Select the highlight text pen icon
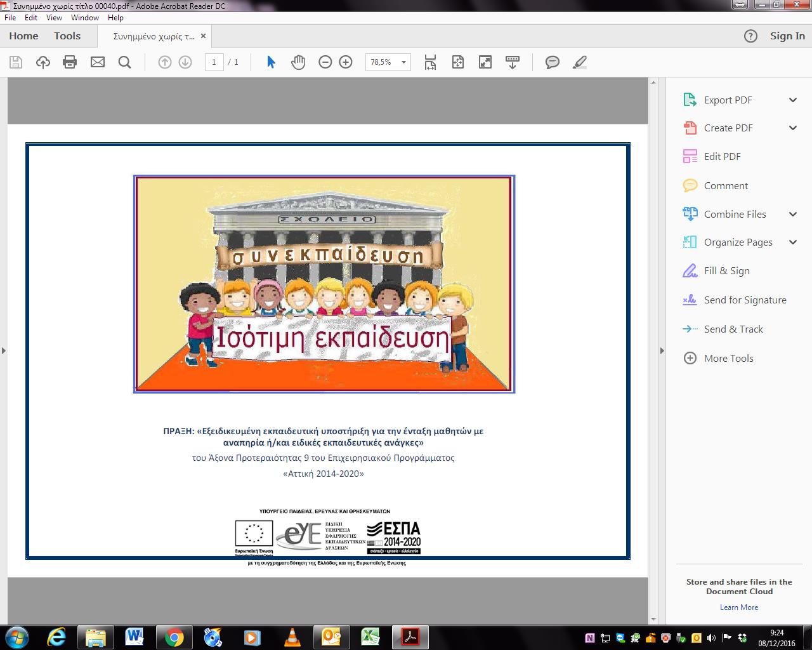This screenshot has height=650, width=812. [579, 62]
